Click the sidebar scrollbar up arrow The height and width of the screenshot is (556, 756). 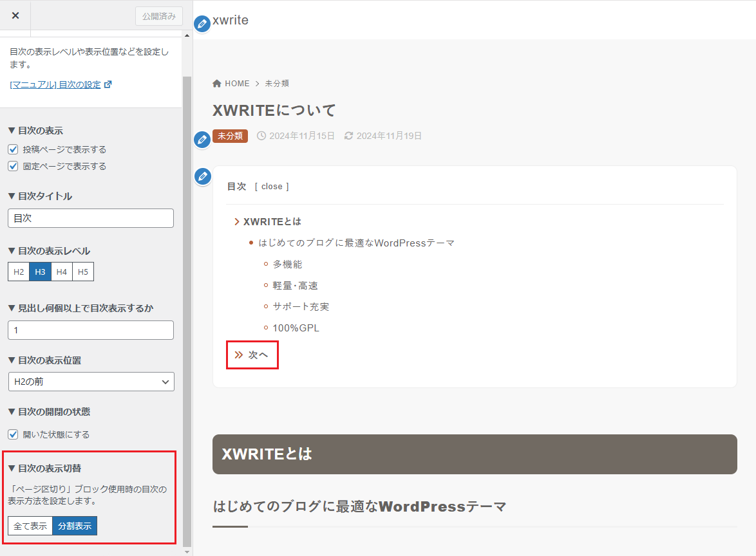pyautogui.click(x=187, y=35)
